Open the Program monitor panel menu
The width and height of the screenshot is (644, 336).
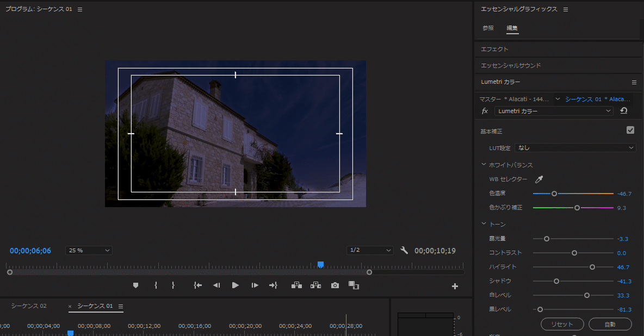point(80,9)
